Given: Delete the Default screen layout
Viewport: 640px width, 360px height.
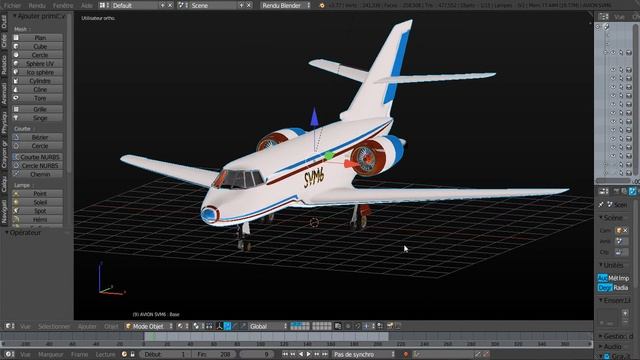Looking at the screenshot, I should tap(170, 5).
